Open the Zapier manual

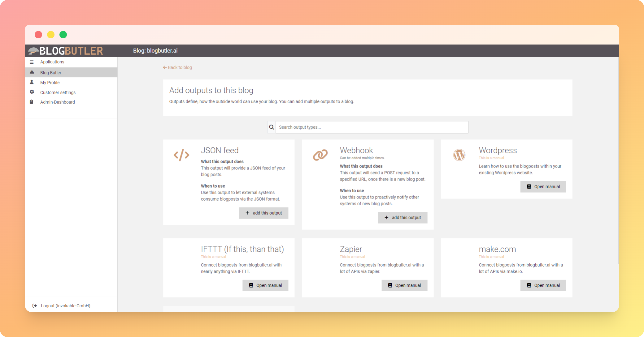[404, 285]
